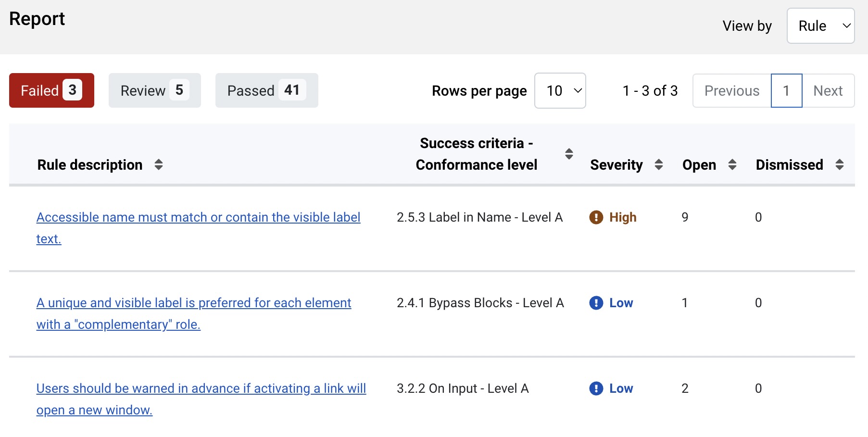This screenshot has height=437, width=868.
Task: Click the High severity warning icon
Action: click(596, 217)
